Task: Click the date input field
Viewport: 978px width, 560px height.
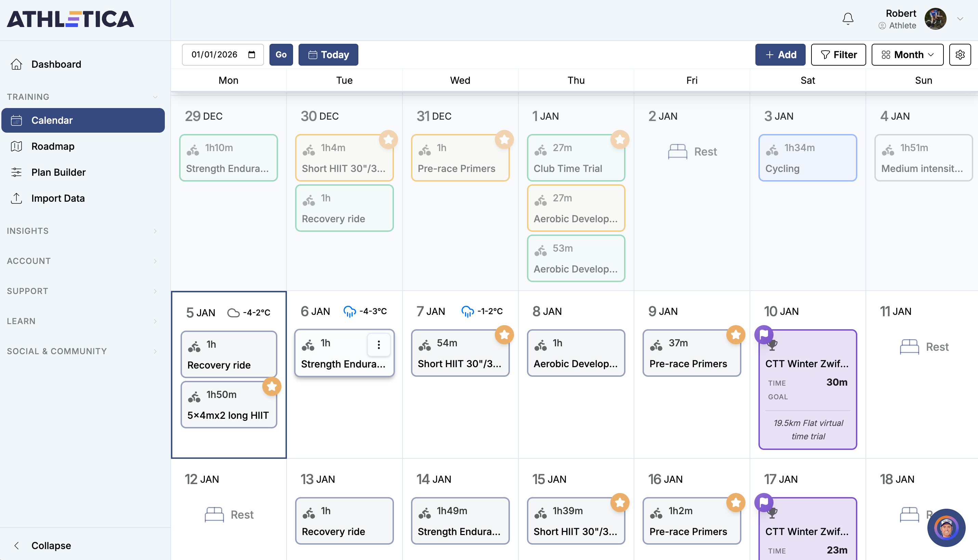Action: (x=214, y=55)
